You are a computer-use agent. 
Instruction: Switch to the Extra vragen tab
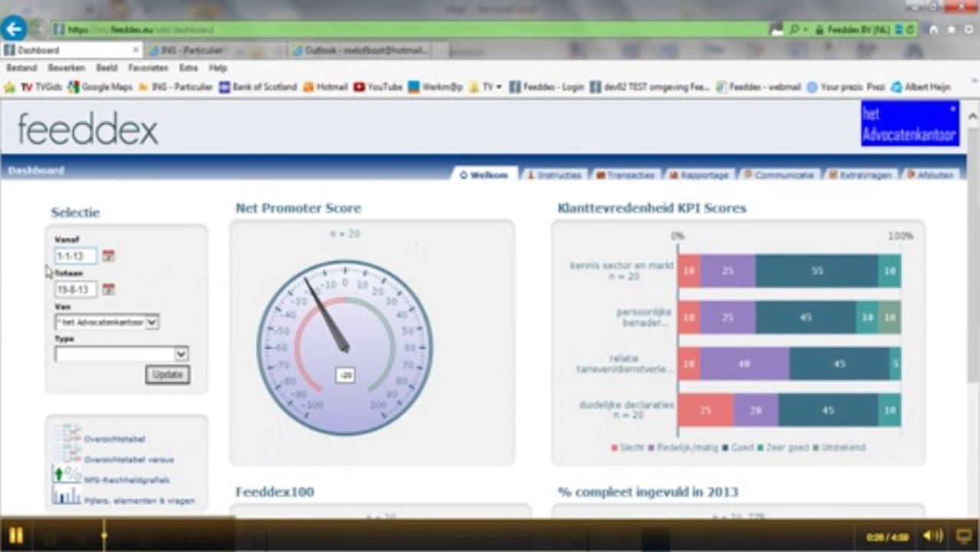click(x=860, y=175)
